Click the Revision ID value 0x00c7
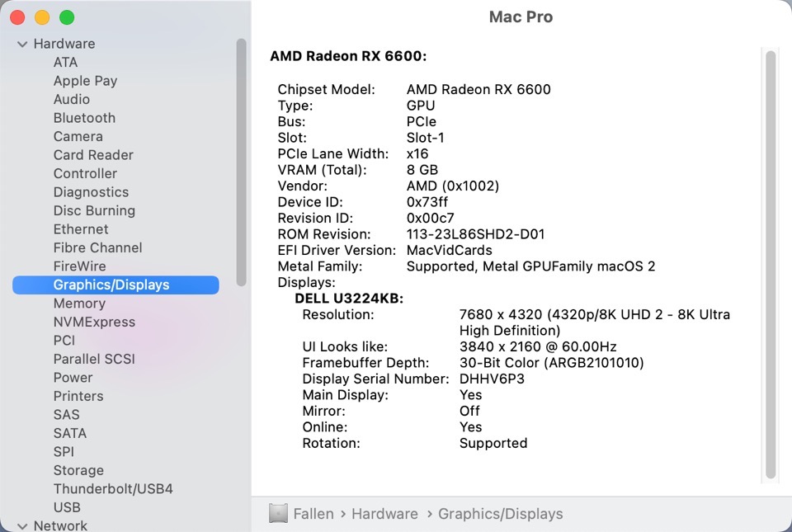The width and height of the screenshot is (792, 532). [431, 218]
